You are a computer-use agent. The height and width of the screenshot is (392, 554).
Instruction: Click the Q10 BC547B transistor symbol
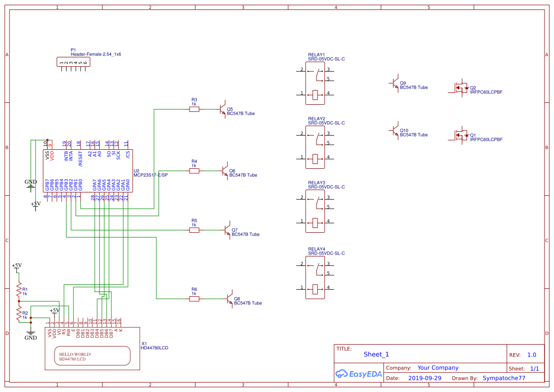(x=394, y=130)
